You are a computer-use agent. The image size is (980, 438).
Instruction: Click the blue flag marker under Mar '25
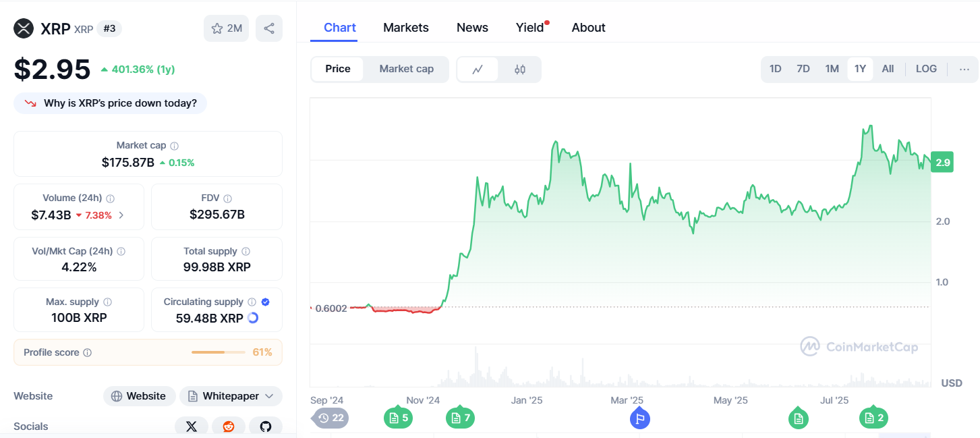point(639,418)
